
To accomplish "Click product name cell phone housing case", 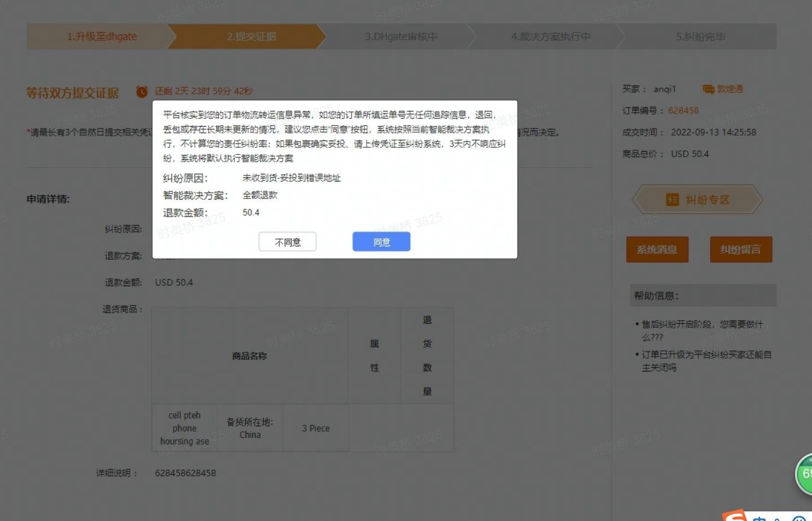I will pos(185,428).
